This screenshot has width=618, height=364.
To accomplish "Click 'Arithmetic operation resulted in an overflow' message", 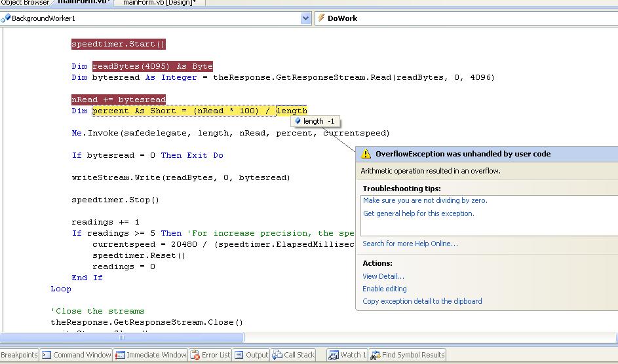I will click(x=431, y=171).
